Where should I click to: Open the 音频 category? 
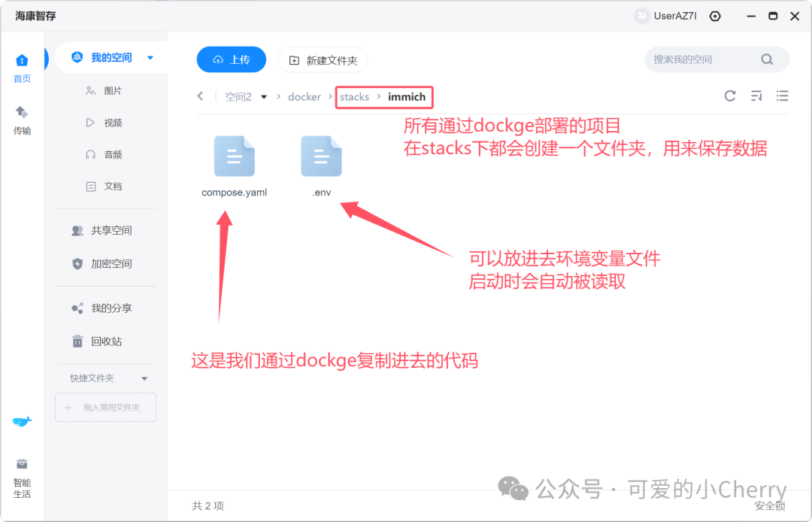coord(104,154)
